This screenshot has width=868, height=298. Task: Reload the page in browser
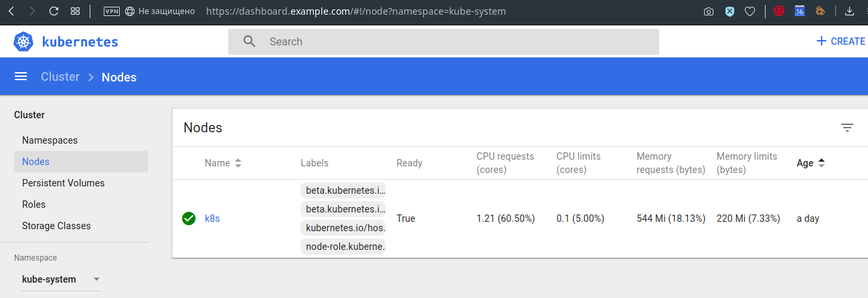54,11
